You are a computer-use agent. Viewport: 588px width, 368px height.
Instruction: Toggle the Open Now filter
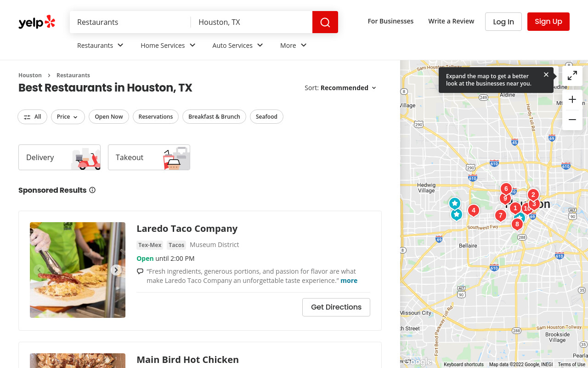coord(109,117)
